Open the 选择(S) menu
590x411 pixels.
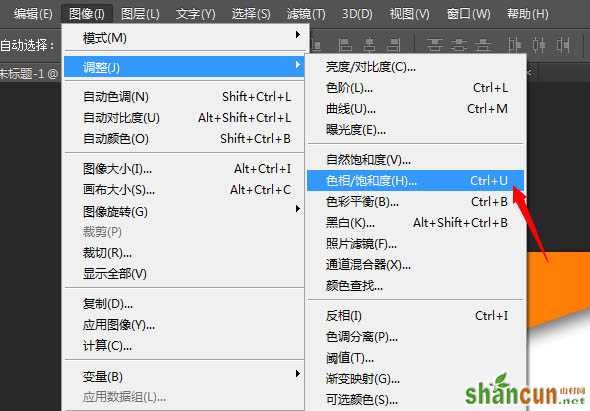click(251, 14)
